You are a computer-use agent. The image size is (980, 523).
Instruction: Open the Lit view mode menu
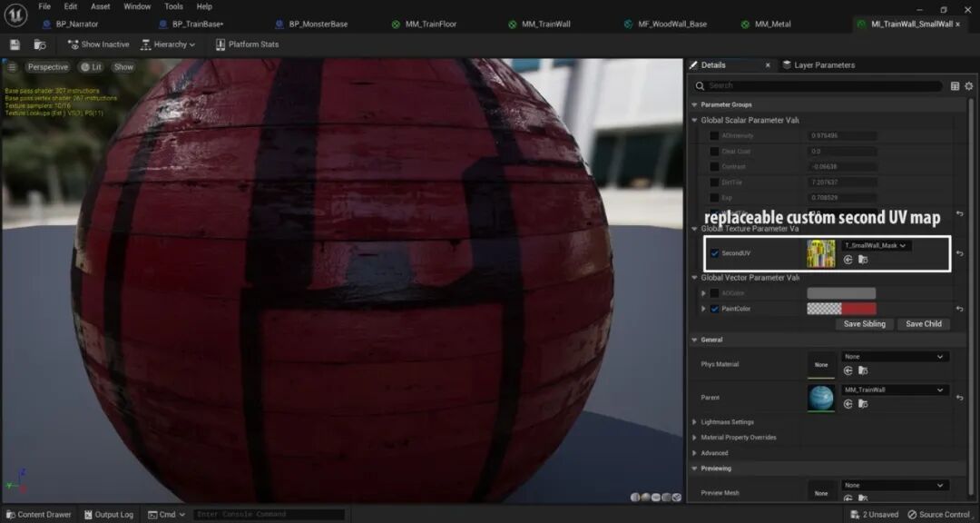tap(92, 67)
